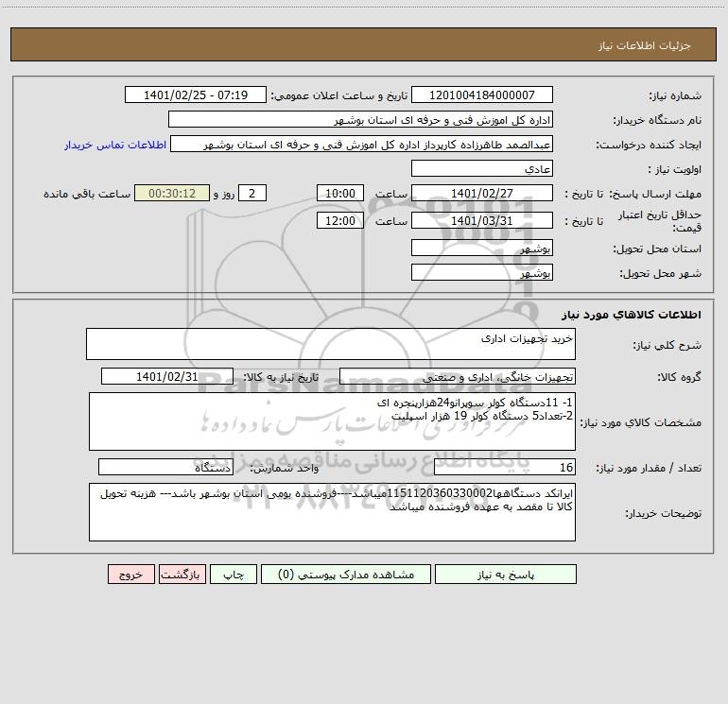Image resolution: width=728 pixels, height=704 pixels.
Task: Click the label اولویت نیاز
Action: 675,170
